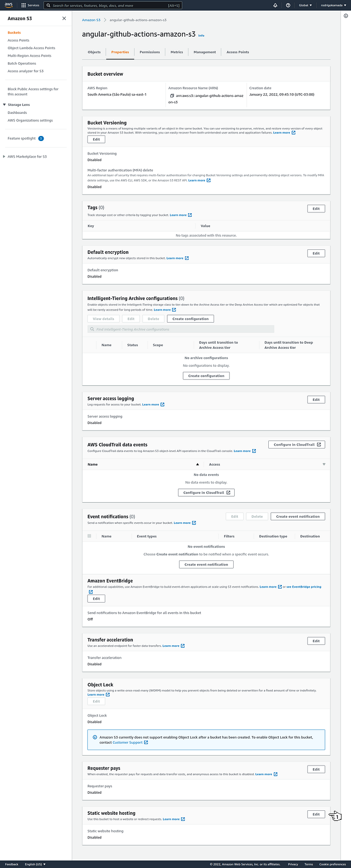Collapse the Storage Lens section
This screenshot has height=868, width=351.
point(5,105)
